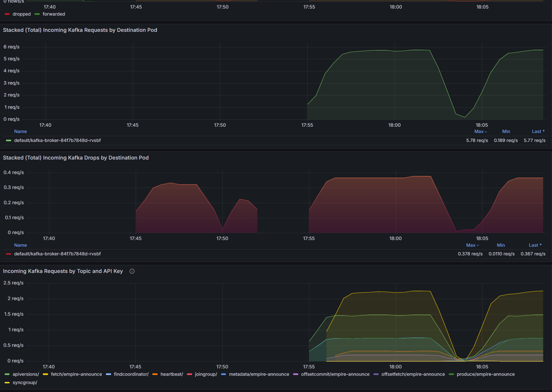Open Incoming Kafka Requests by Topic panel title menu
The width and height of the screenshot is (552, 392).
(63, 271)
